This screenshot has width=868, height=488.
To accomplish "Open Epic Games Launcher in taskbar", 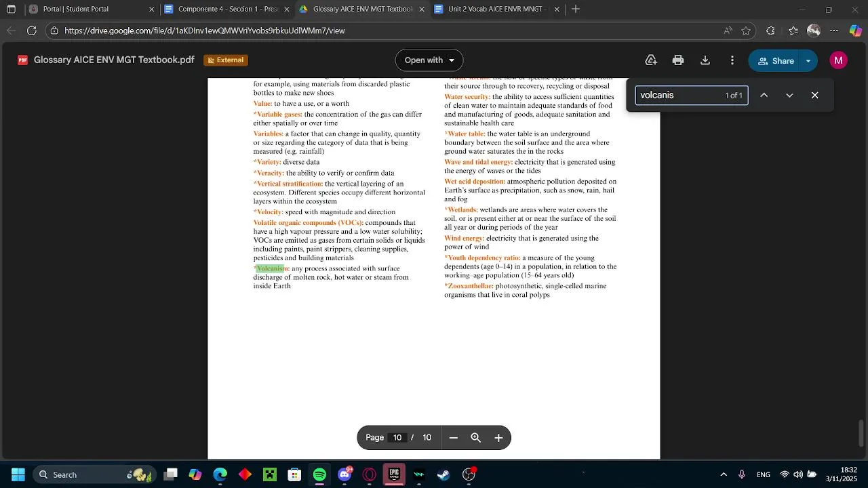I will (394, 474).
